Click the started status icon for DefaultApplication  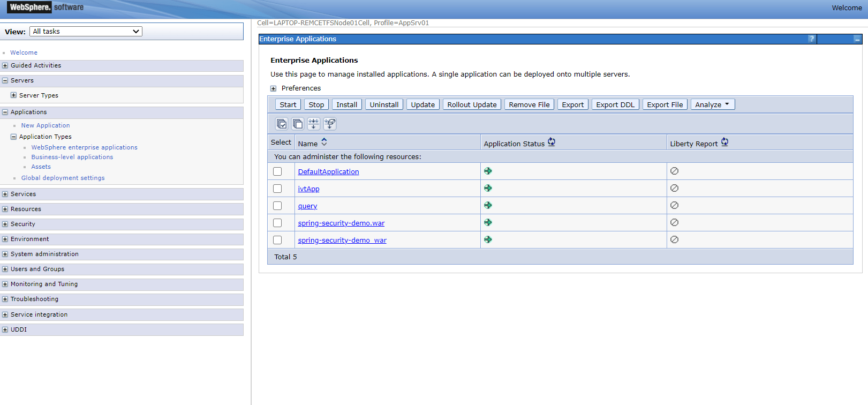click(488, 171)
